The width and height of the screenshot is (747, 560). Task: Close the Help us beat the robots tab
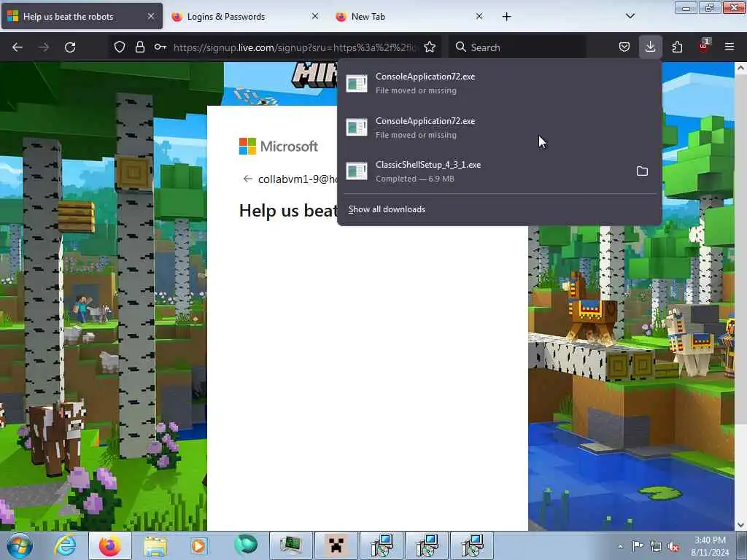[x=150, y=16]
